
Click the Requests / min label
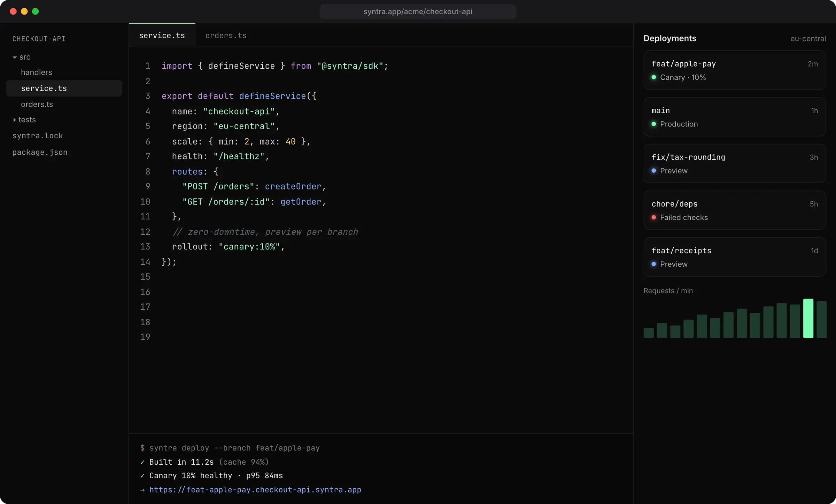tap(668, 291)
